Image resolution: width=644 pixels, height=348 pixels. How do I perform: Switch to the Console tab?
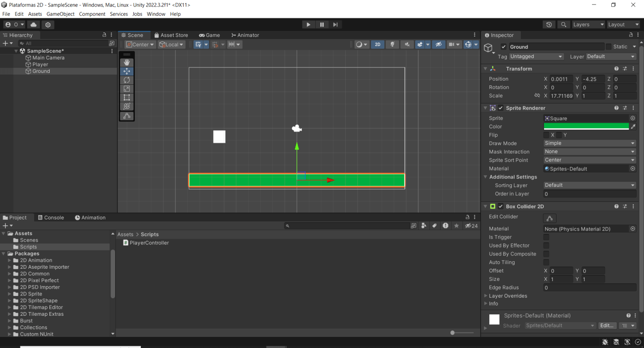tap(50, 218)
